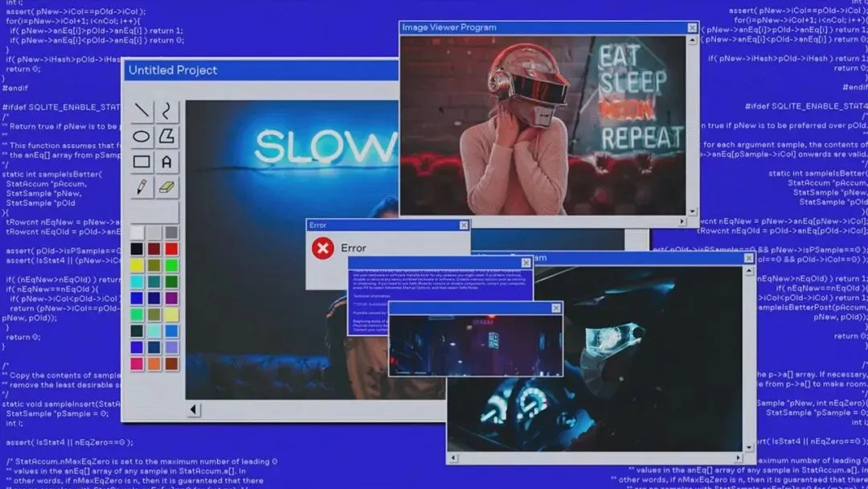Click the red X error icon
The width and height of the screenshot is (868, 489).
322,249
